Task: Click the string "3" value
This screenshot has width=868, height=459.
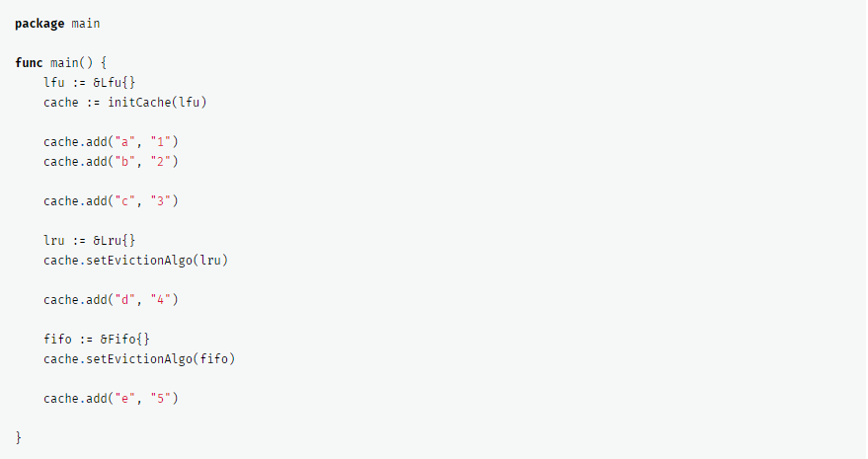Action: [160, 200]
